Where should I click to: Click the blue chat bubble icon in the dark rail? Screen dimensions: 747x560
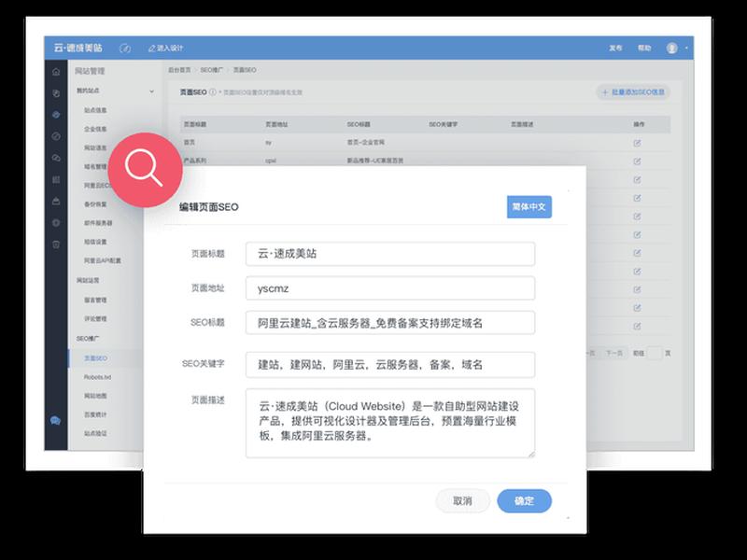[55, 421]
